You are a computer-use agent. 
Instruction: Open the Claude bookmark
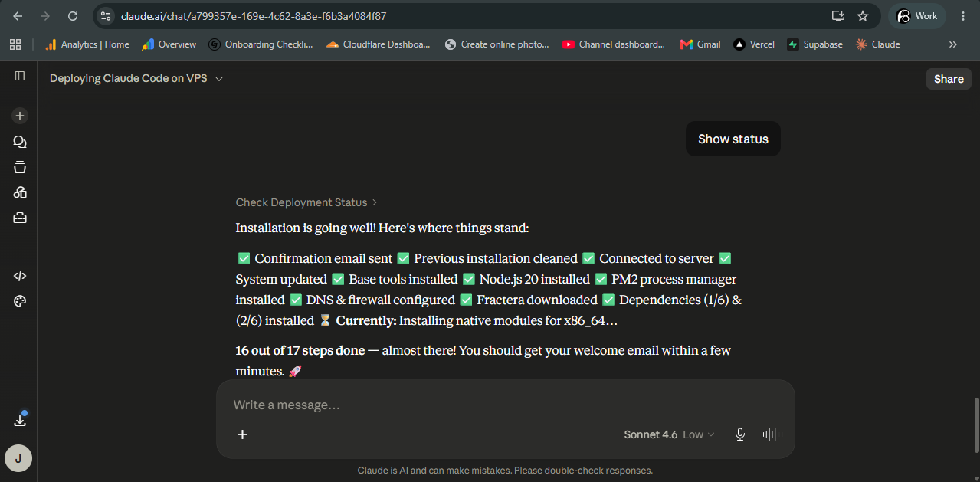[x=878, y=44]
